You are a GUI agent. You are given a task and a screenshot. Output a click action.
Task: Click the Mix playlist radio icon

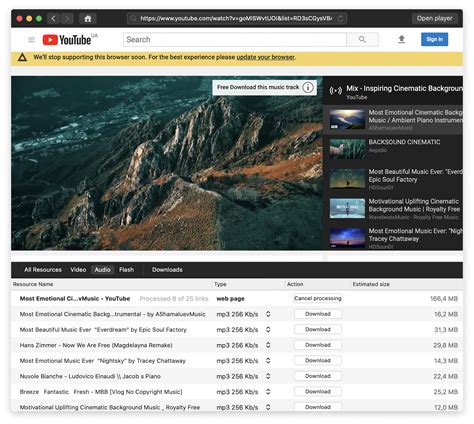pos(336,90)
